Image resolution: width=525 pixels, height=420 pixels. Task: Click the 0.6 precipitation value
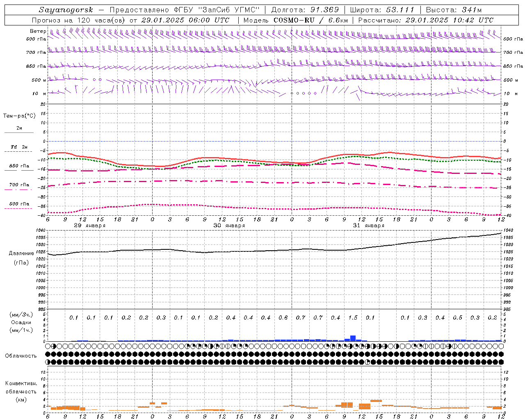283,317
